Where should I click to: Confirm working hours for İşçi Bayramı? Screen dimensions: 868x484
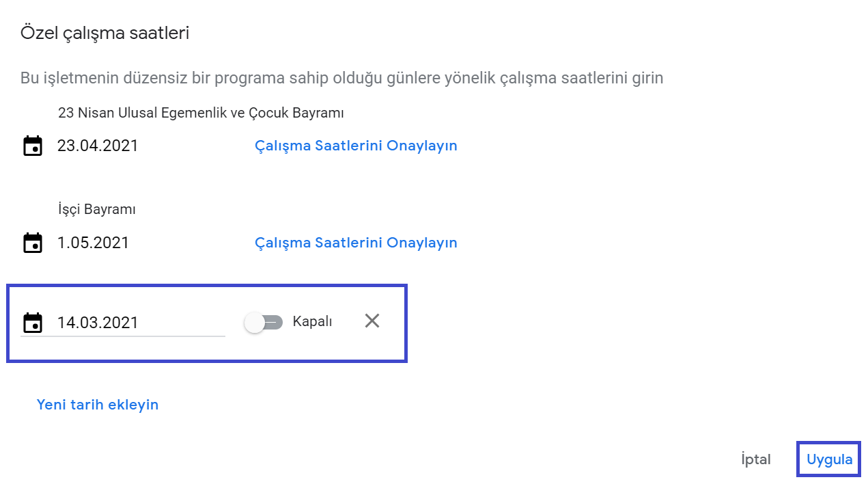356,243
